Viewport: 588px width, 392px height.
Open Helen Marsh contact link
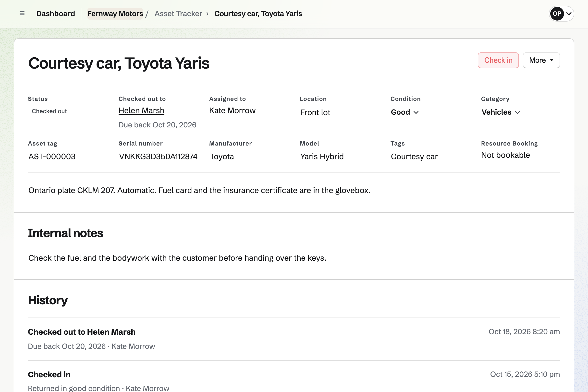pos(141,110)
